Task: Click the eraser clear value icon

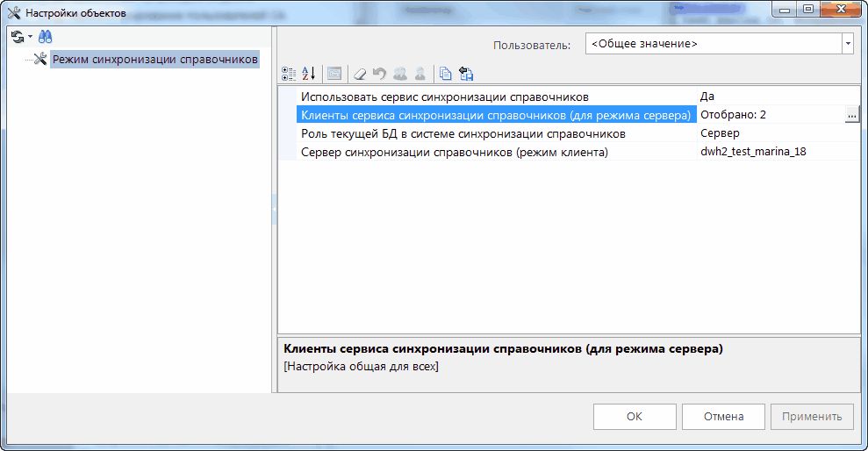Action: 360,74
